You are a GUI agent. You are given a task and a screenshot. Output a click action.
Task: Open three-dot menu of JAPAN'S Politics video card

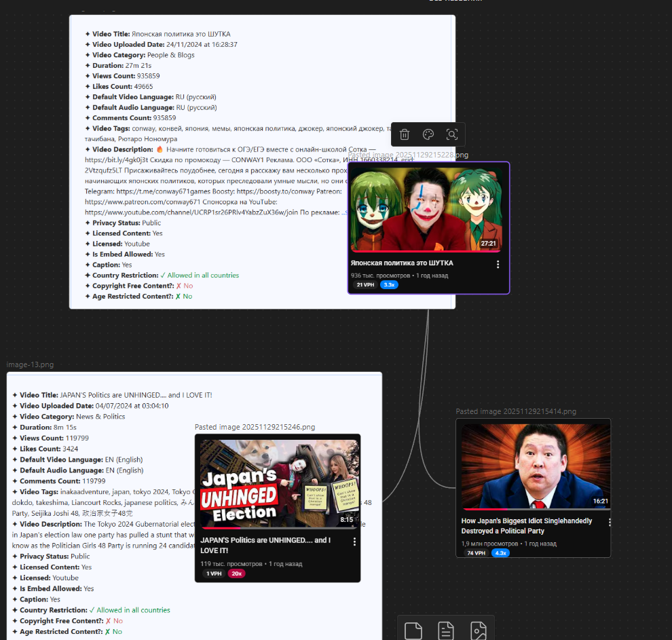pos(354,542)
